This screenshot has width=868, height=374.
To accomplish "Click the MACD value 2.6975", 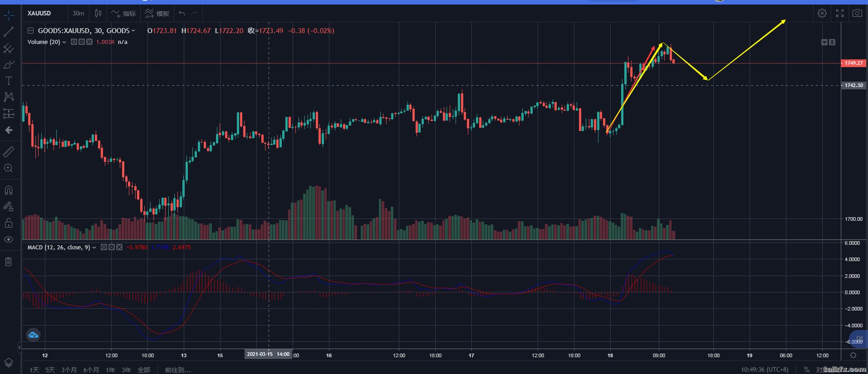I will coord(181,248).
